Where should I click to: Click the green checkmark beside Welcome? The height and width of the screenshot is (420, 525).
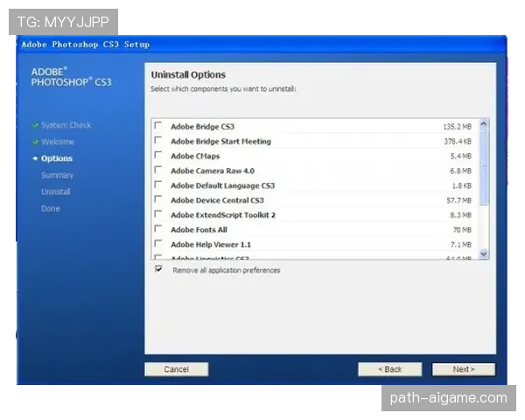click(35, 143)
